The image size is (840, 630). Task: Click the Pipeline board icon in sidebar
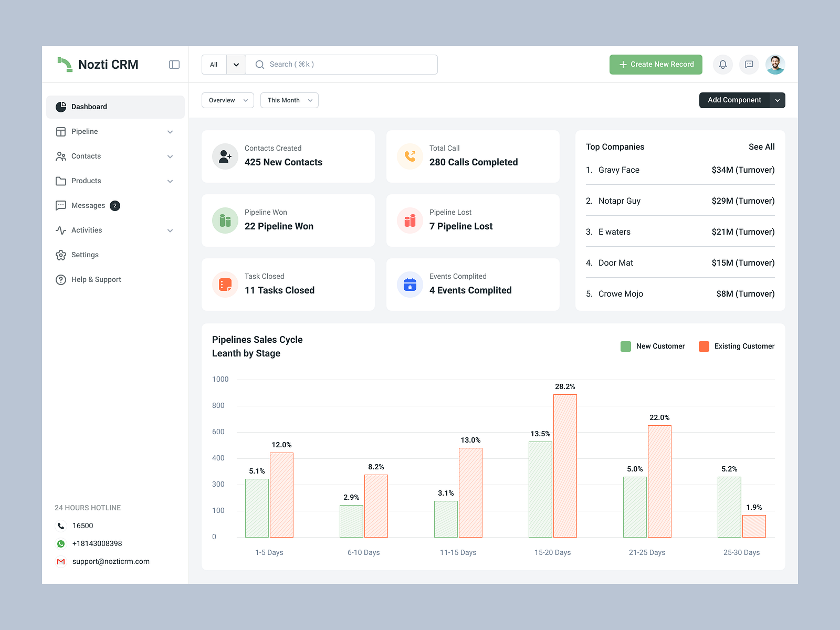point(61,131)
